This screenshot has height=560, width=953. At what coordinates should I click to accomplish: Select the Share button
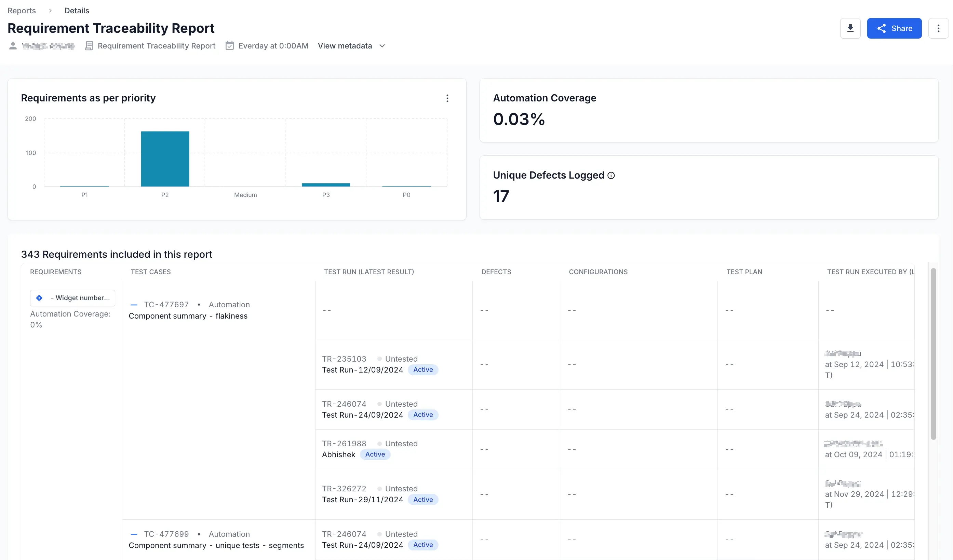tap(894, 28)
